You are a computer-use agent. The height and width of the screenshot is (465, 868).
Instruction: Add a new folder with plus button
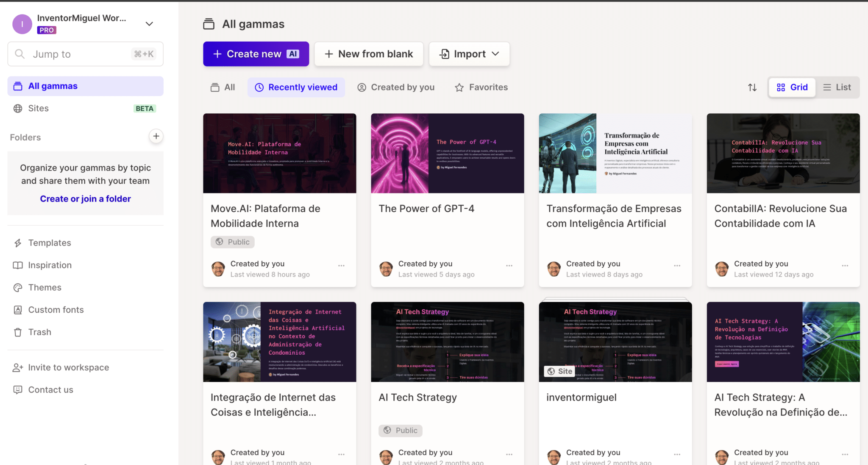pyautogui.click(x=156, y=136)
